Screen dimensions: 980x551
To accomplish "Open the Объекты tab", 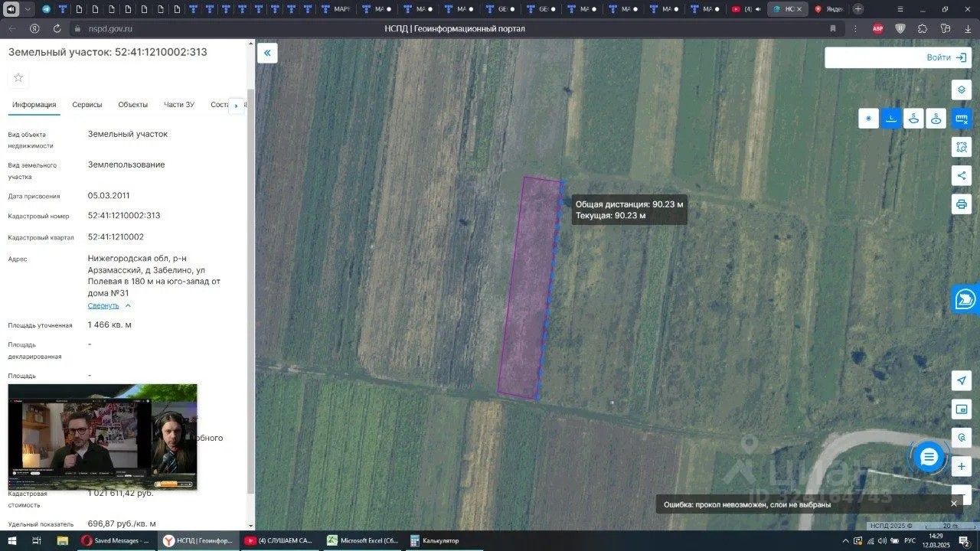I will (x=132, y=105).
